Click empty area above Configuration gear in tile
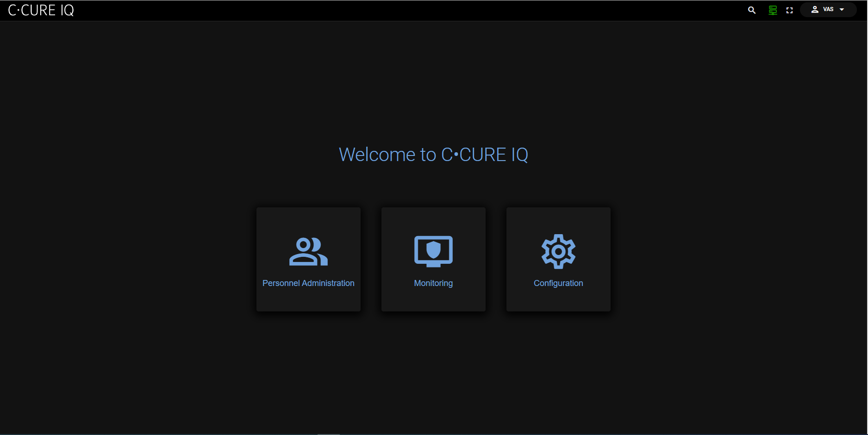This screenshot has height=435, width=868. [558, 219]
